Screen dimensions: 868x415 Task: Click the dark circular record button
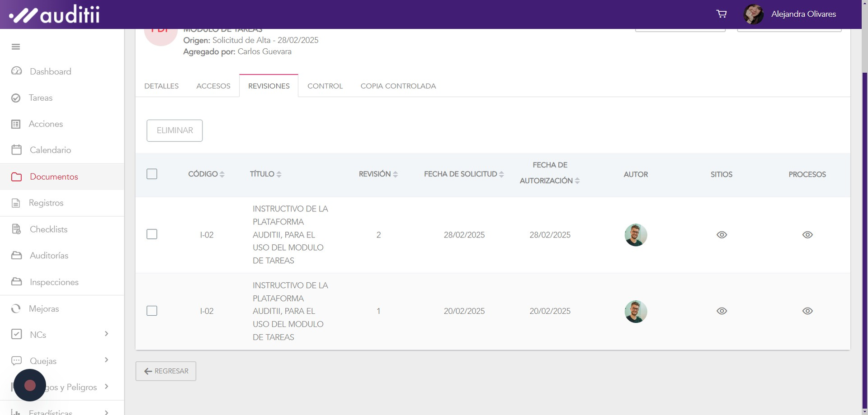pyautogui.click(x=30, y=385)
